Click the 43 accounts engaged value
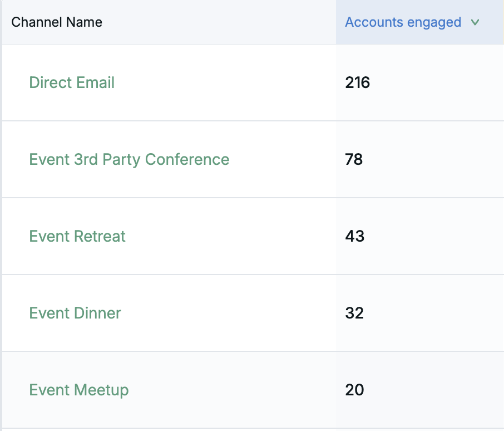 point(354,236)
